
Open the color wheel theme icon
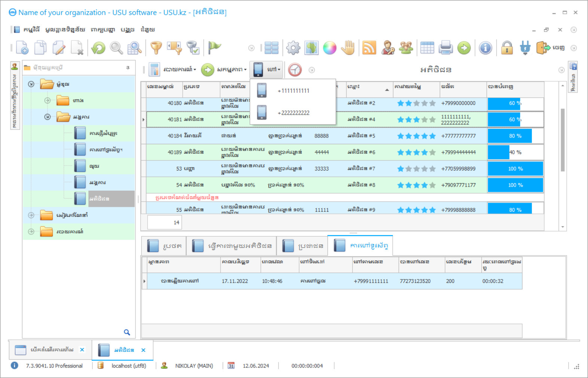point(330,48)
